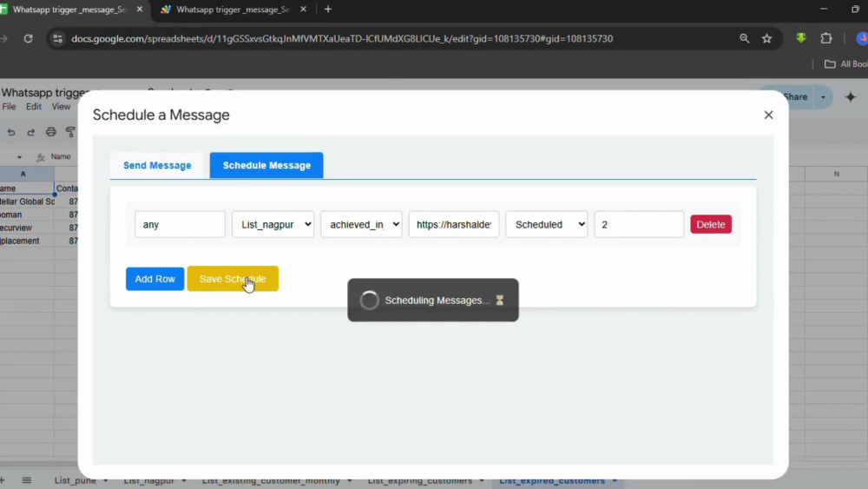868x489 pixels.
Task: Switch to the List_nagpur sheet tab
Action: [149, 480]
